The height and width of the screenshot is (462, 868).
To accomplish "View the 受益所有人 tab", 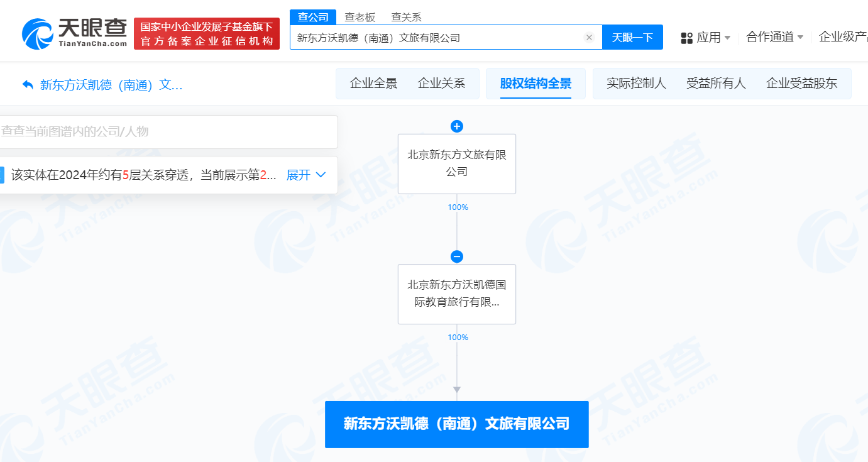I will [x=716, y=82].
